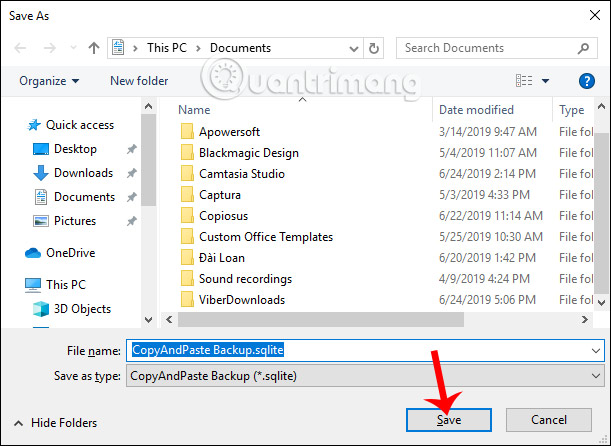Click the File name text field
Image resolution: width=611 pixels, height=446 pixels.
click(x=366, y=351)
